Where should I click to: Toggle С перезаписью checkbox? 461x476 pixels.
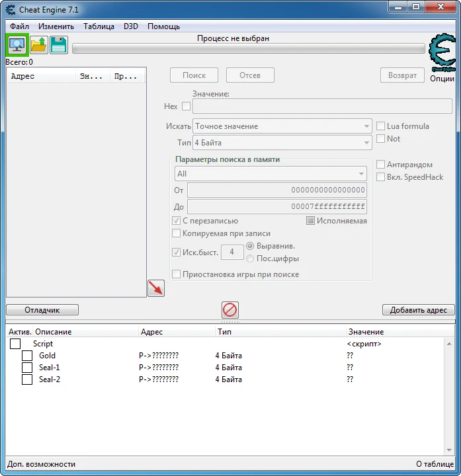tap(176, 221)
